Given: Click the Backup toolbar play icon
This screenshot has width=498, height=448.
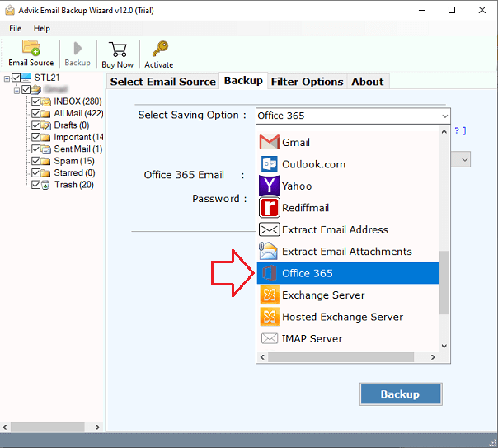Looking at the screenshot, I should [78, 49].
